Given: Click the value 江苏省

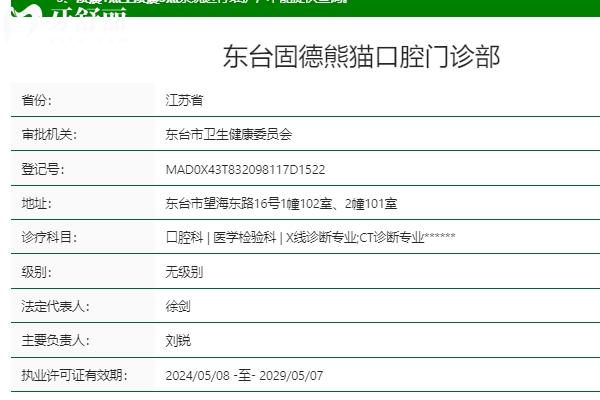Looking at the screenshot, I should coord(184,100).
